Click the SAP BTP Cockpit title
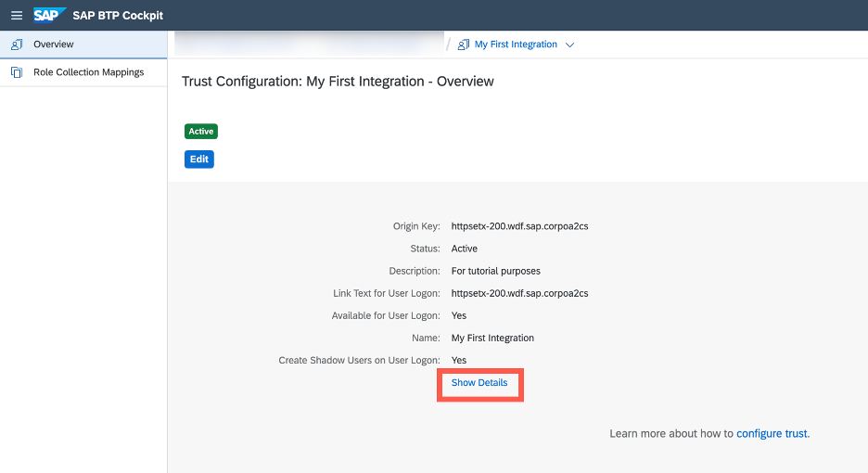This screenshot has height=473, width=868. coord(118,16)
